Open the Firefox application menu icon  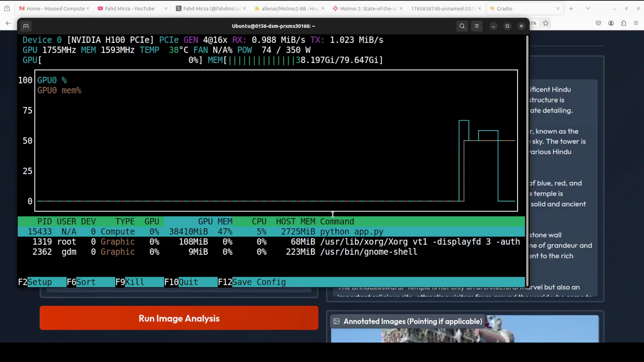pos(636,23)
